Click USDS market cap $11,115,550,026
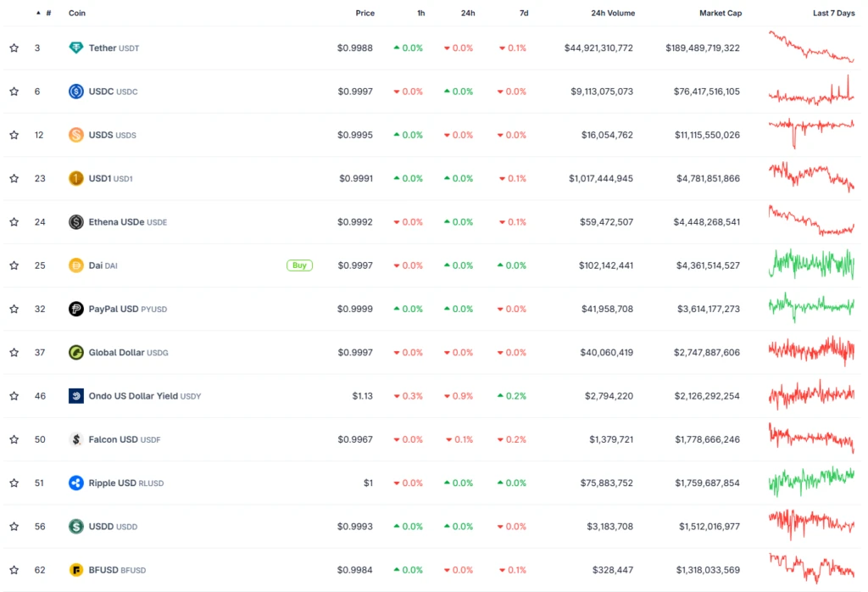 click(x=708, y=135)
